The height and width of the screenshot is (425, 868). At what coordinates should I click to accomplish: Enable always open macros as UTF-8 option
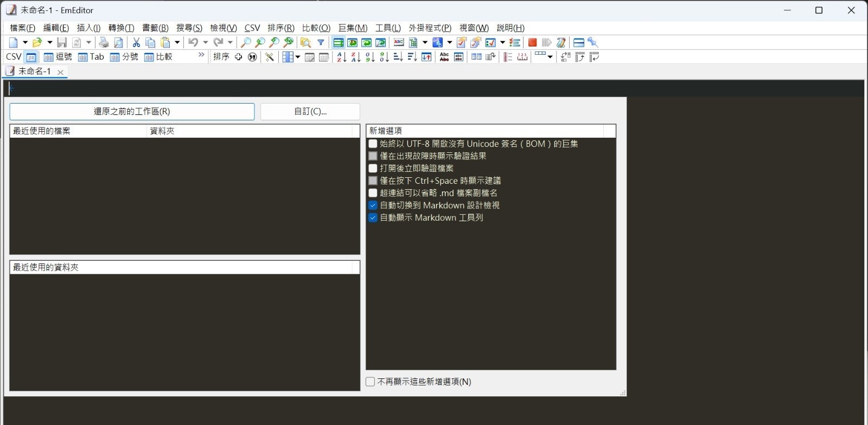click(373, 144)
